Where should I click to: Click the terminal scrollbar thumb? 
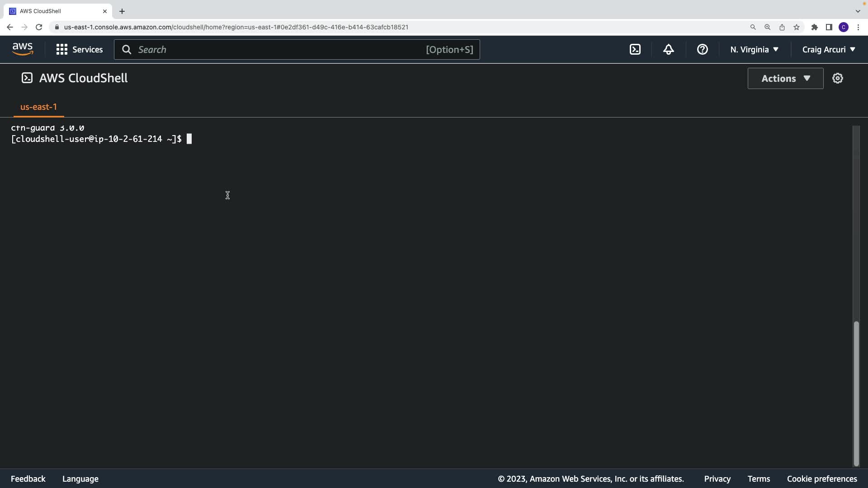click(856, 393)
